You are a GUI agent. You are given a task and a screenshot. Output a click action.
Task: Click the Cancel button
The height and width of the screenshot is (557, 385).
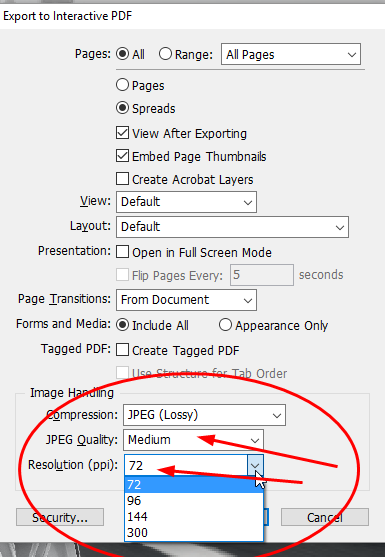[325, 517]
